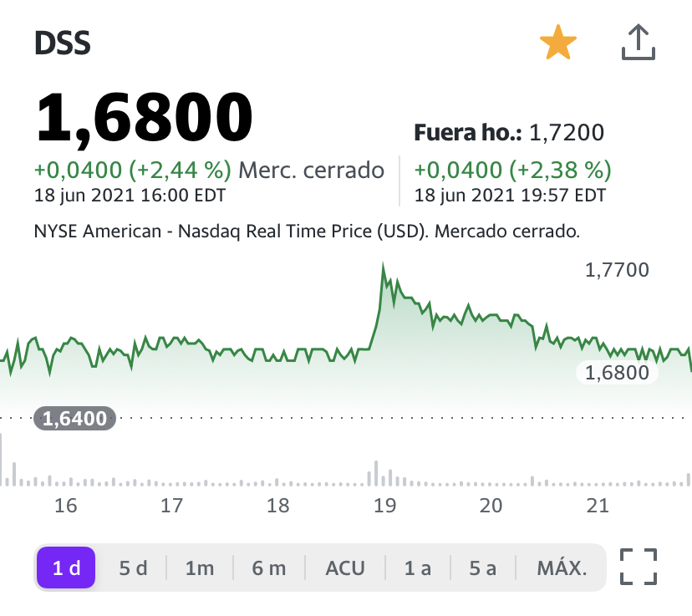Tap the +0,0400 (+2,44 %) change text
This screenshot has width=692, height=616.
pyautogui.click(x=132, y=171)
